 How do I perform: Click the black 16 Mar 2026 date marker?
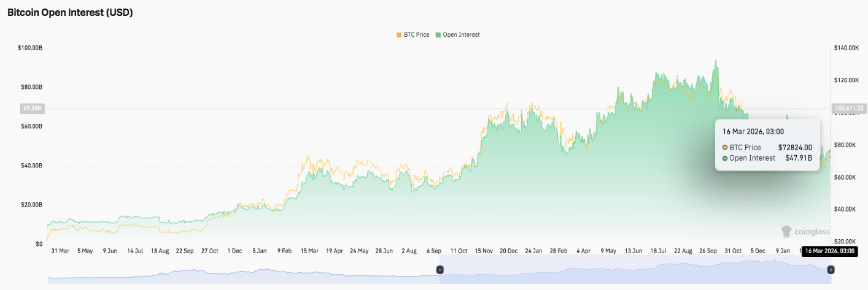coord(831,251)
